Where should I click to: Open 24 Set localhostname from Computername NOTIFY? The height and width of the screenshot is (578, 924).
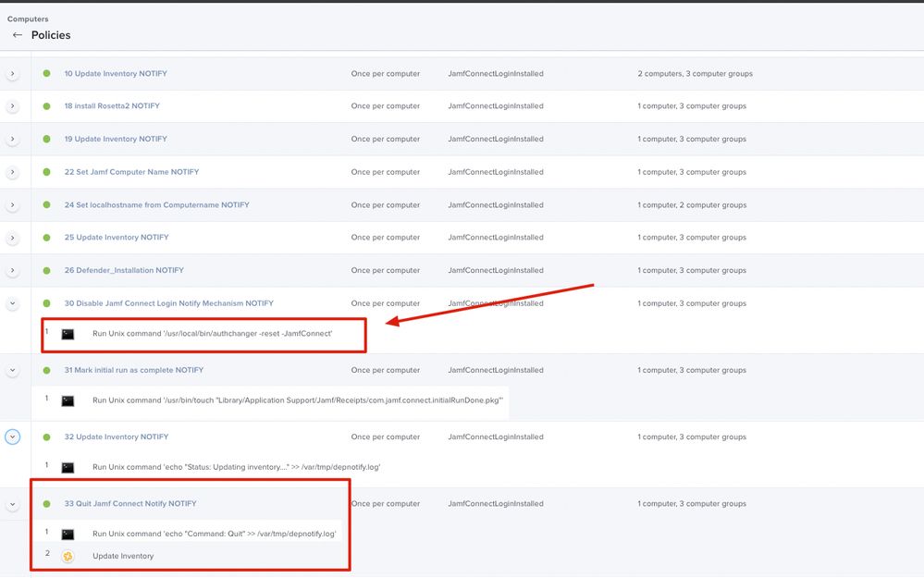(x=156, y=205)
